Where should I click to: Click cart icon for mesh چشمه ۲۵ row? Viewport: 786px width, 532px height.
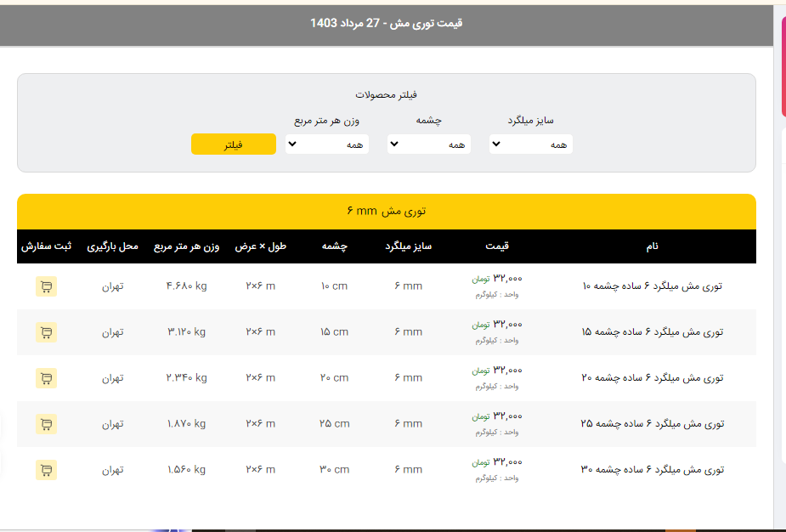46,424
